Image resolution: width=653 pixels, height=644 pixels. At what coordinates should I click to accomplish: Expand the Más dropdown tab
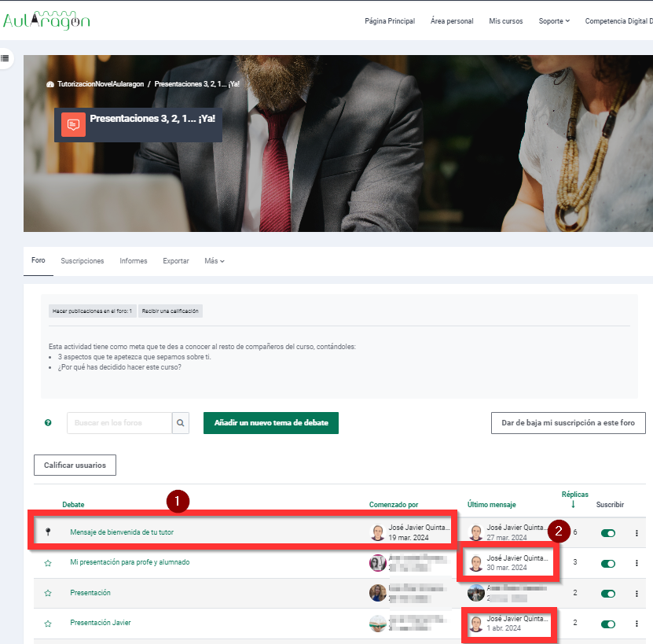click(x=215, y=261)
